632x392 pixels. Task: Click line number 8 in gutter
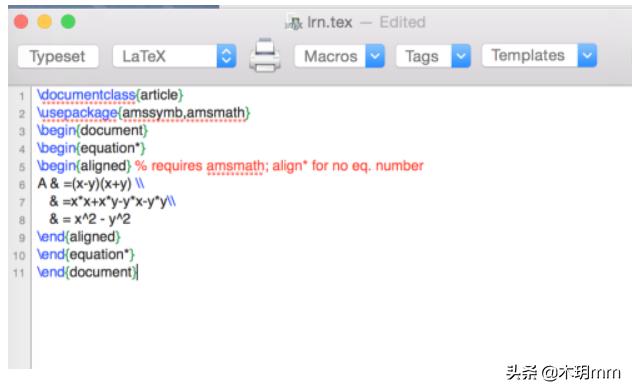pos(22,220)
